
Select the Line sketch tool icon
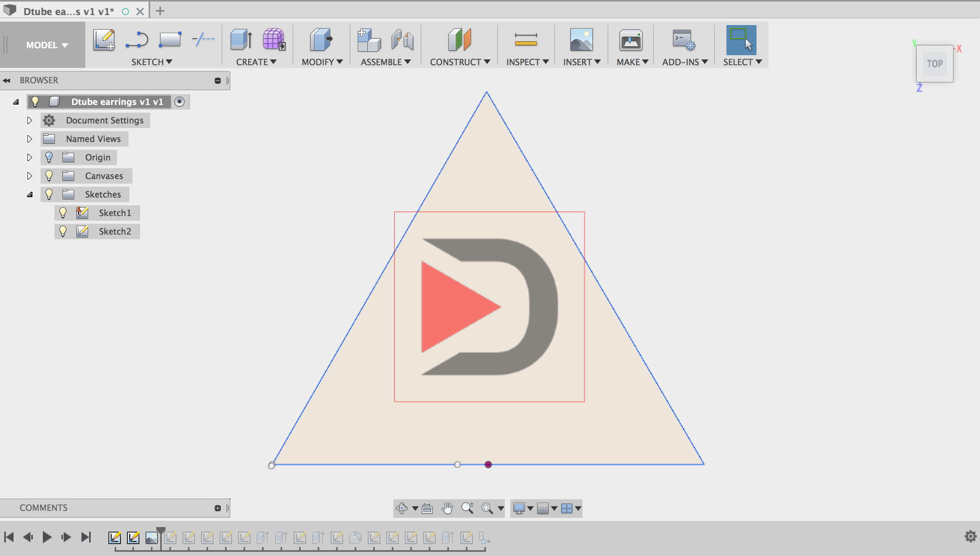137,40
